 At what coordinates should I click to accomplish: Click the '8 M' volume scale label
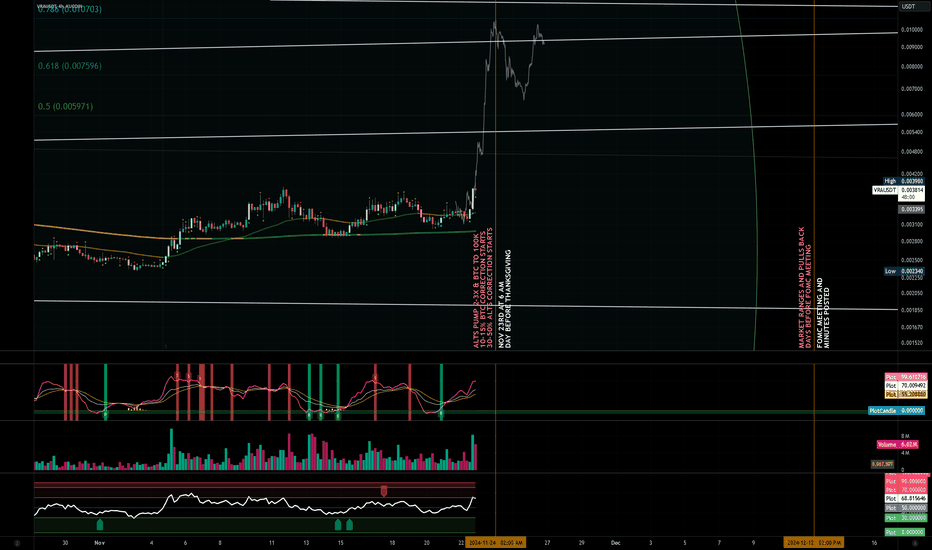tap(905, 436)
